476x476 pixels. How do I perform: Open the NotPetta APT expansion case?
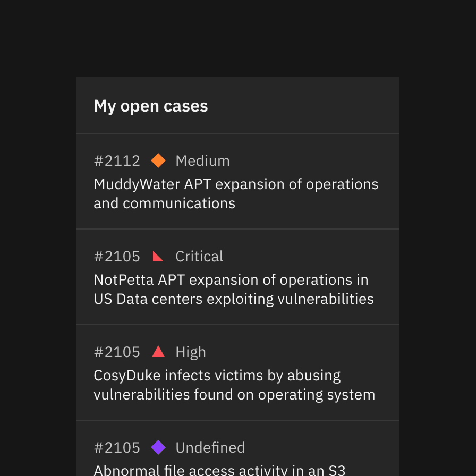237,277
